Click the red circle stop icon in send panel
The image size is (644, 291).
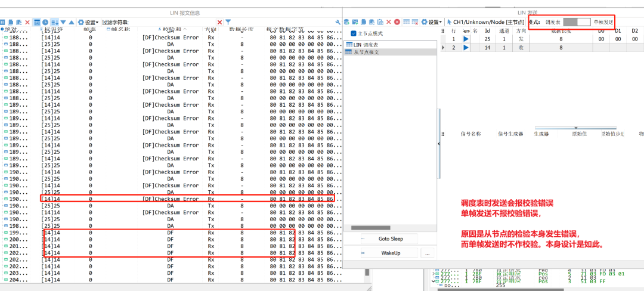(397, 21)
